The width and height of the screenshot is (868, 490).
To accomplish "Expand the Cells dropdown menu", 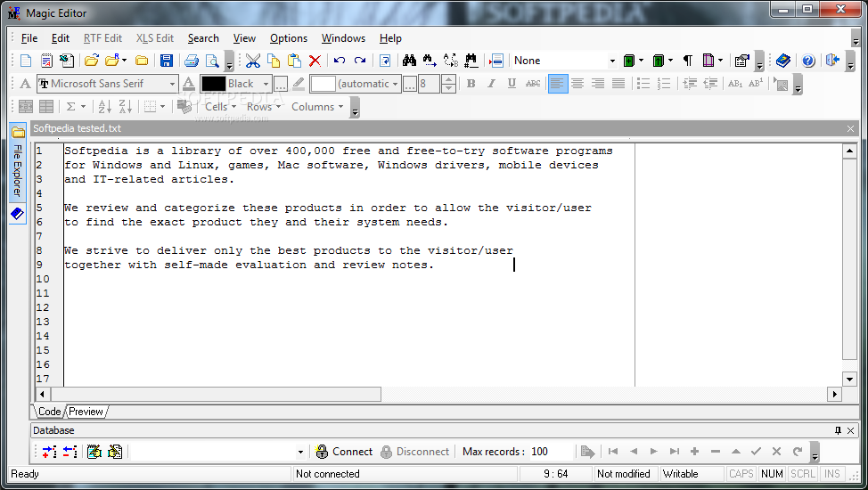I will [x=221, y=107].
